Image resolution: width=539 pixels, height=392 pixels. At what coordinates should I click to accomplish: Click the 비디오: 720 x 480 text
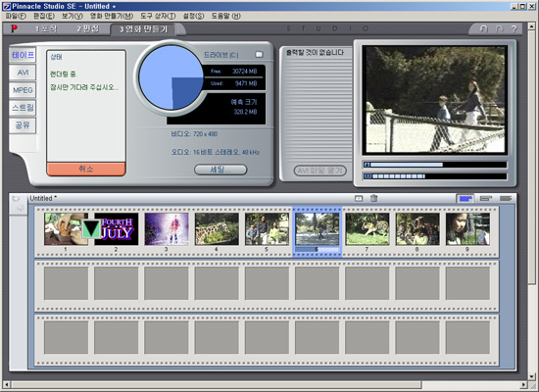pos(194,134)
